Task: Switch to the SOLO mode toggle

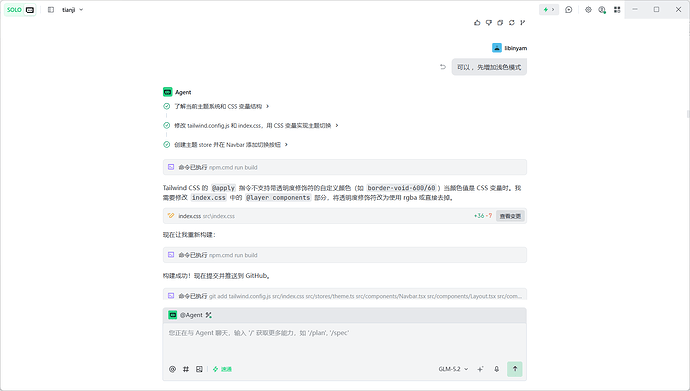Action: click(x=14, y=10)
